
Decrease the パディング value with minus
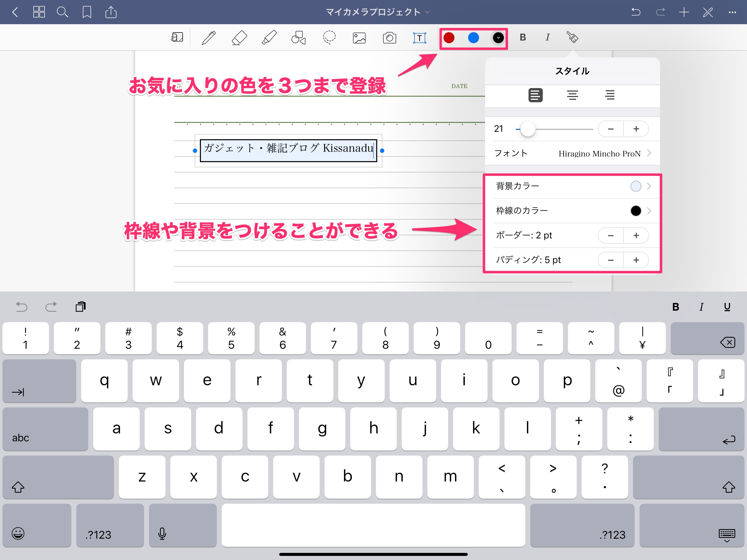[x=611, y=260]
